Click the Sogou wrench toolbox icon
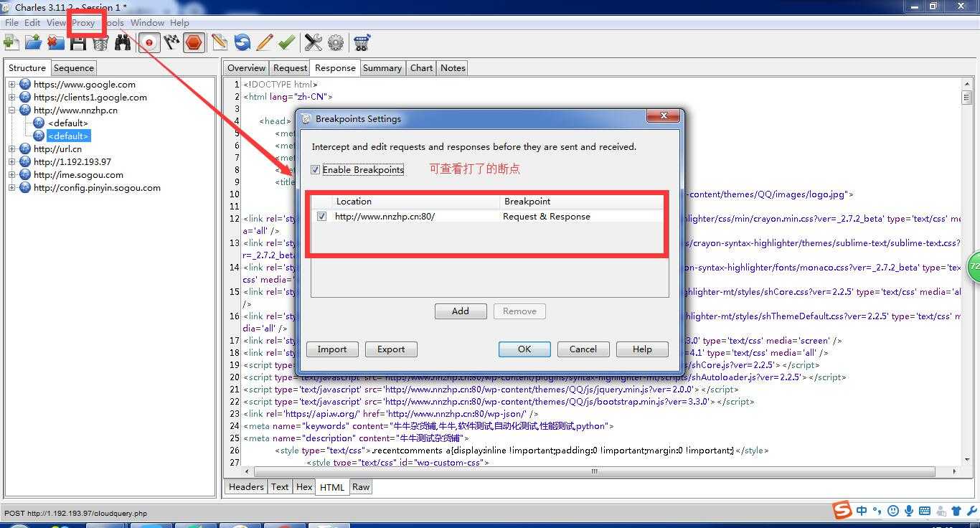The width and height of the screenshot is (980, 528). (971, 511)
